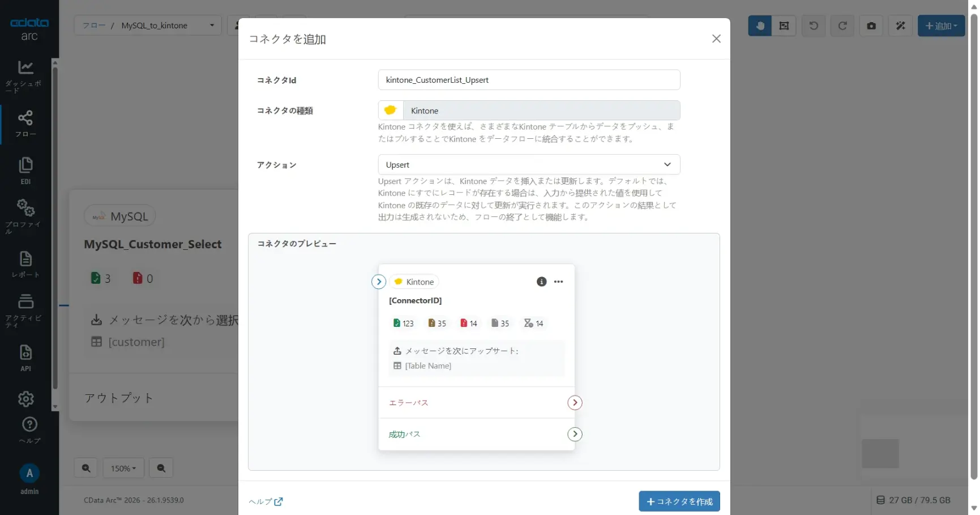Click the page vertical scrollbar

(x=974, y=246)
